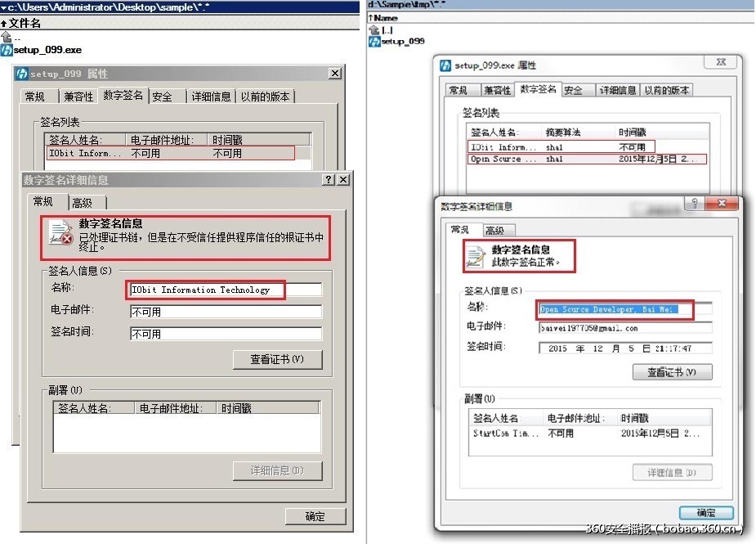756x544 pixels.
Task: Click the setup_099 属性 dialog titlebar icon
Action: point(22,73)
